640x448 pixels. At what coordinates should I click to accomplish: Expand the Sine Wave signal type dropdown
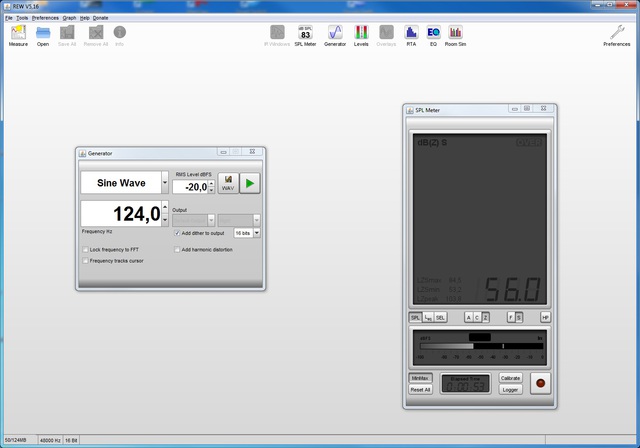coord(164,184)
